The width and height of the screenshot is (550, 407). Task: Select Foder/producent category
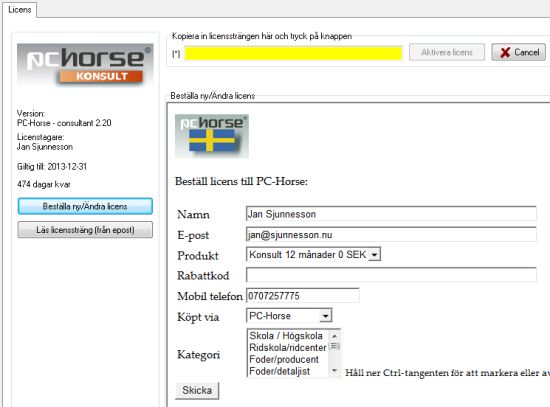pos(284,359)
